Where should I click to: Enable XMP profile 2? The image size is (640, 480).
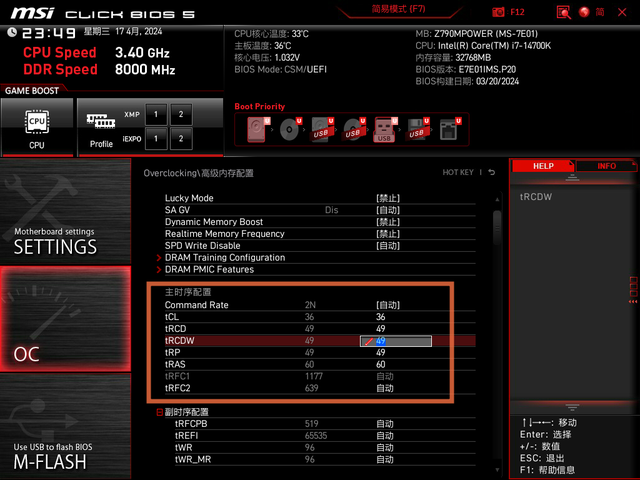pyautogui.click(x=181, y=114)
